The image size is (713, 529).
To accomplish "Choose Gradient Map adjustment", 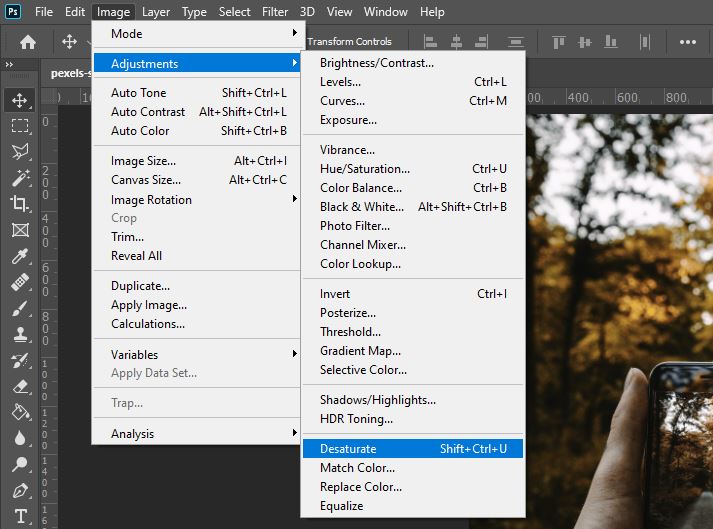I will [x=413, y=351].
